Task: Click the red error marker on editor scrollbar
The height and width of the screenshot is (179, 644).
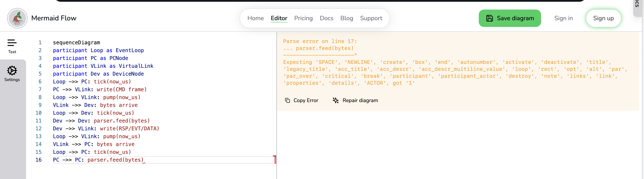Action: pyautogui.click(x=275, y=160)
